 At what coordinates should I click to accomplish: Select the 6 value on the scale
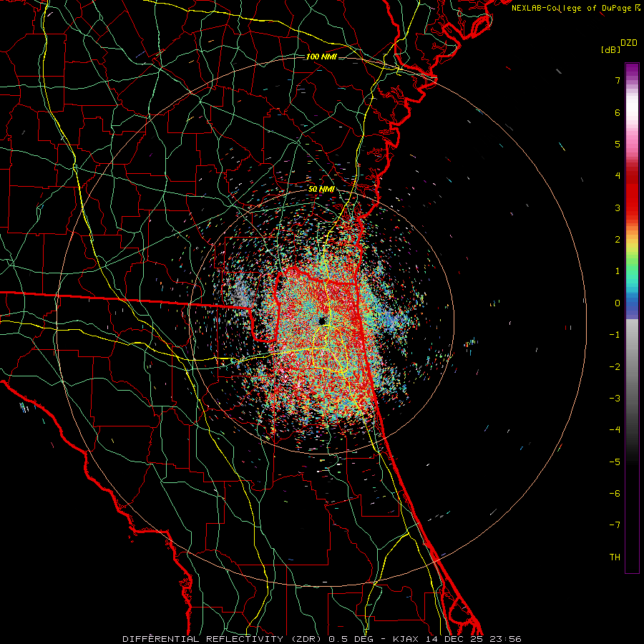pyautogui.click(x=618, y=112)
